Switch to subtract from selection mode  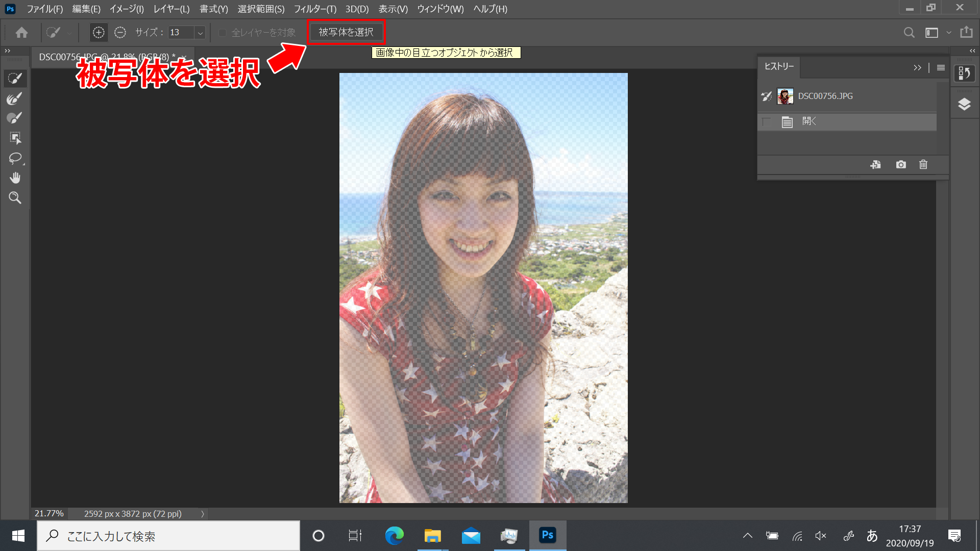(120, 32)
